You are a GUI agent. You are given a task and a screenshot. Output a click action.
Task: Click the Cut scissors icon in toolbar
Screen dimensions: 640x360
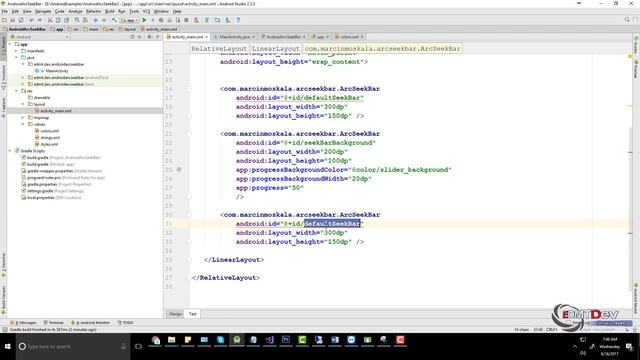point(50,20)
